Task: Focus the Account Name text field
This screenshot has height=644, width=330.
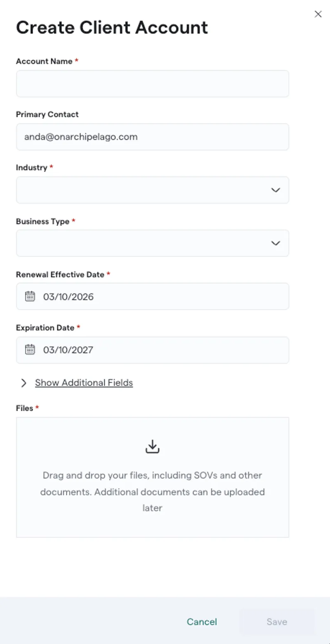Action: point(153,84)
